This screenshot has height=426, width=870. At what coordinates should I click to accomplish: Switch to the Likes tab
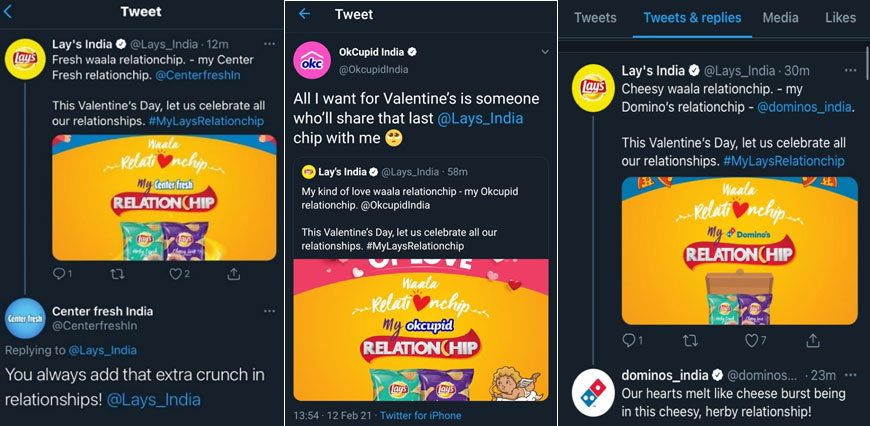click(840, 18)
